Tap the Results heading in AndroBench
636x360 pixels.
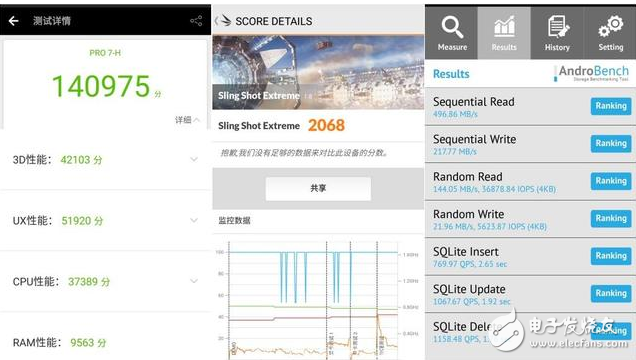click(451, 74)
